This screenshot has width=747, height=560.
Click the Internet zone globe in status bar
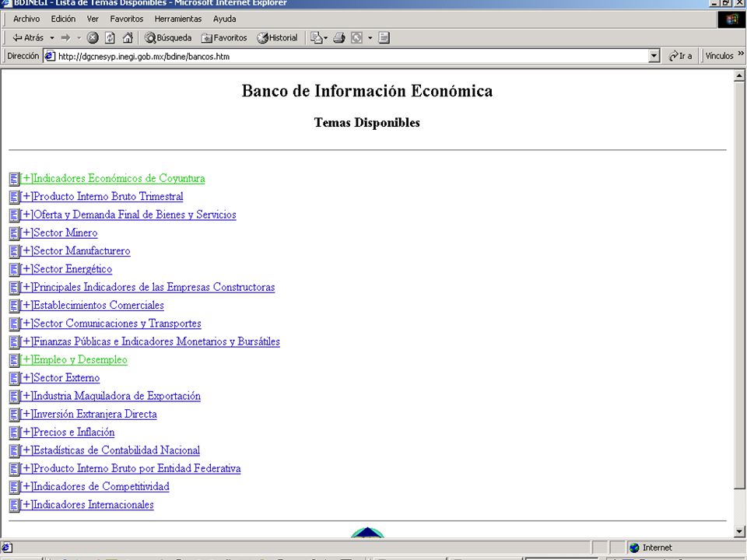(x=634, y=548)
